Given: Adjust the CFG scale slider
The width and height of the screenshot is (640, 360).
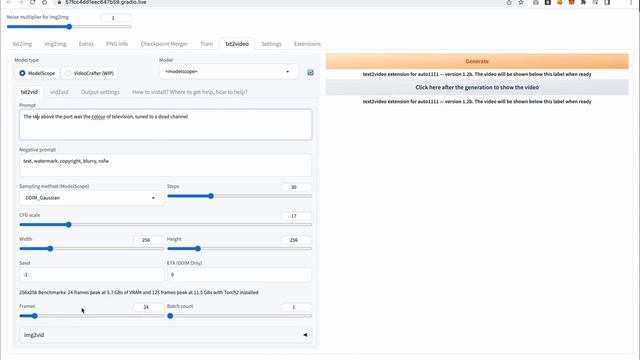Looking at the screenshot, I should point(165,225).
